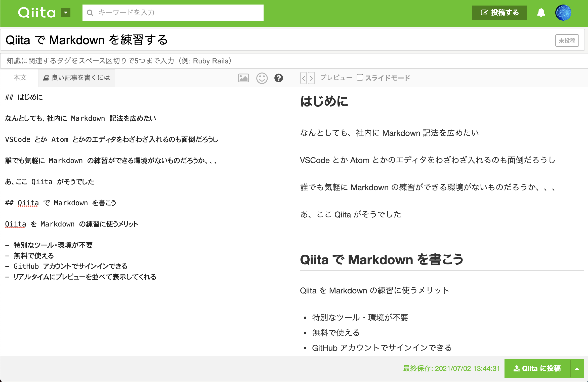Click the left arrow beside プレビュー
The height and width of the screenshot is (382, 588).
(304, 78)
